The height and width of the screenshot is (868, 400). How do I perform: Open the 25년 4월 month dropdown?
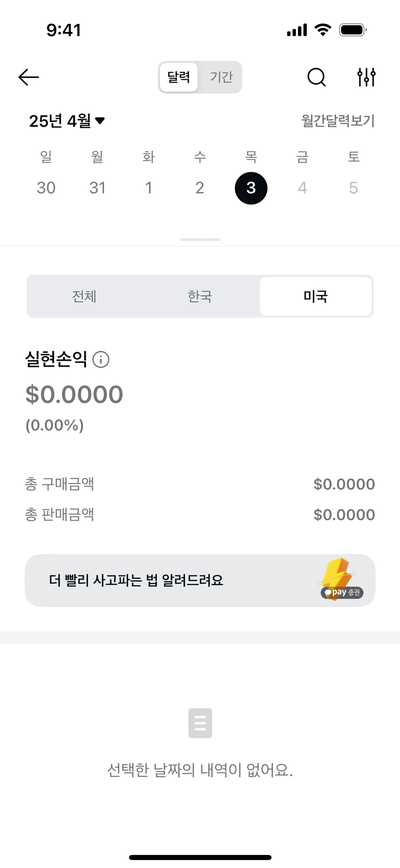coord(67,121)
